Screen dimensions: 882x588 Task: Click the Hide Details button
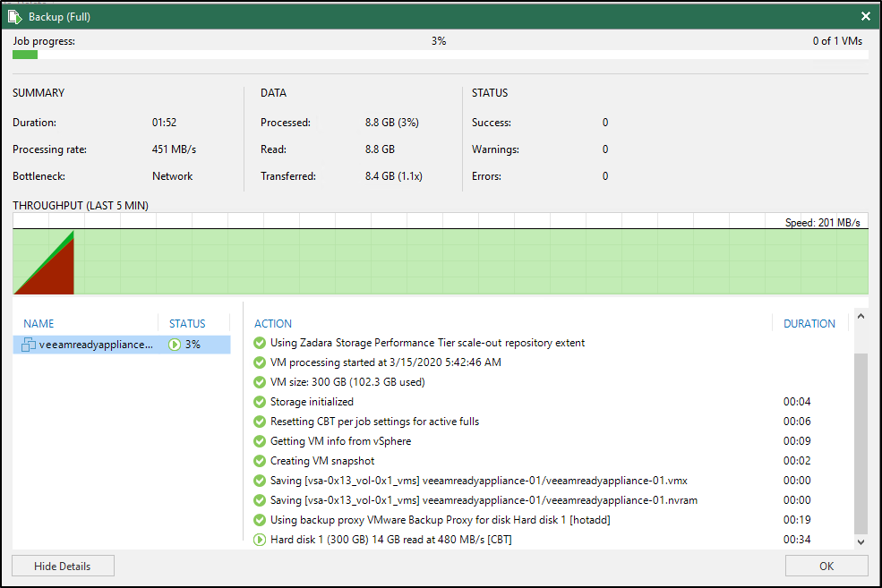pos(63,567)
